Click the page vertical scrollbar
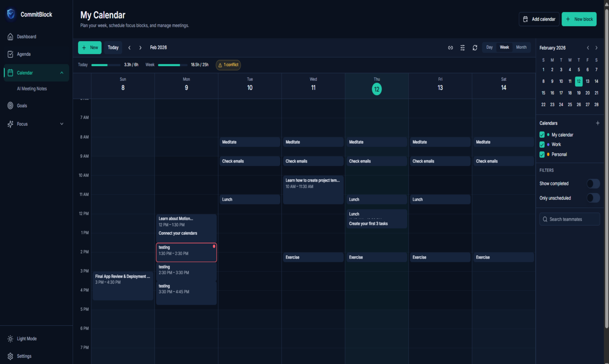This screenshot has height=364, width=609. pos(607,168)
